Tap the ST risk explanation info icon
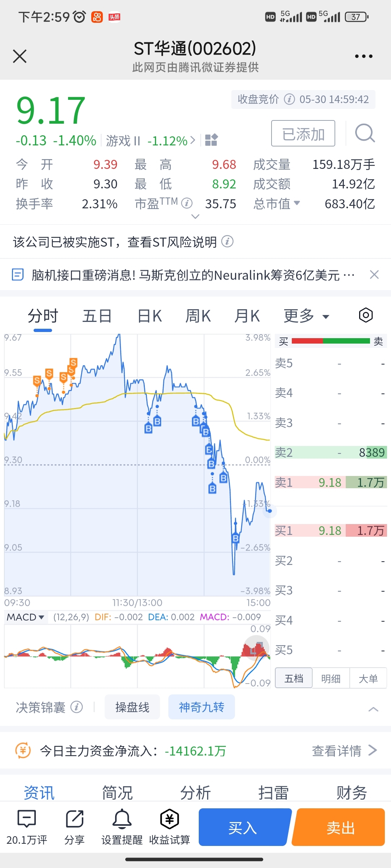The width and height of the screenshot is (391, 868). click(x=227, y=241)
